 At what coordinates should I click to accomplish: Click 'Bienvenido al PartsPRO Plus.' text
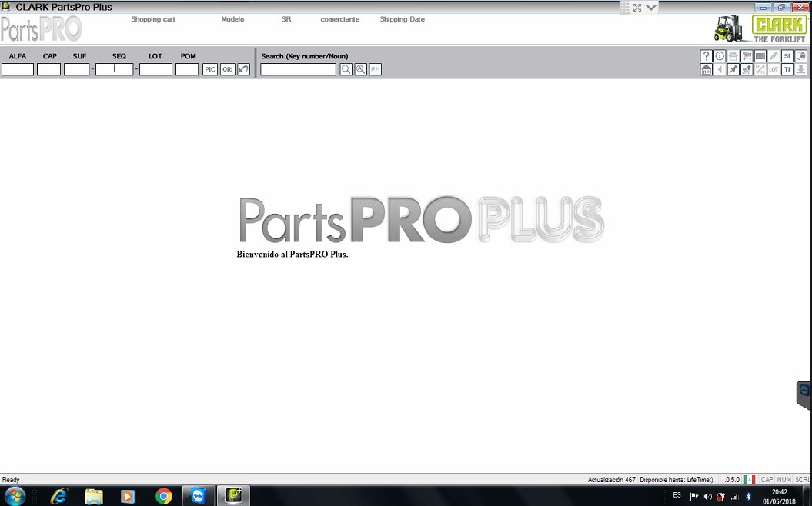(x=292, y=254)
